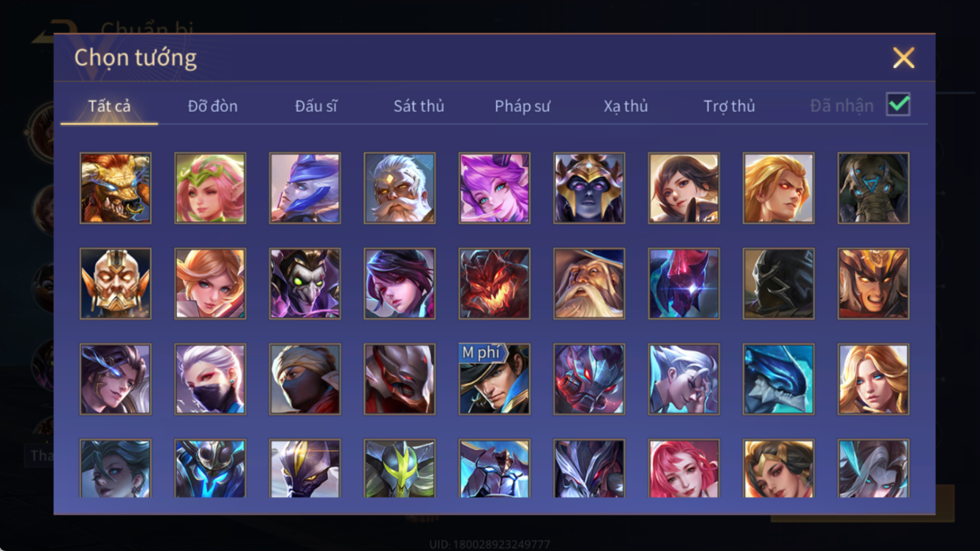Toggle the Đã nhận checkbox
This screenshot has height=551, width=980.
tap(898, 105)
